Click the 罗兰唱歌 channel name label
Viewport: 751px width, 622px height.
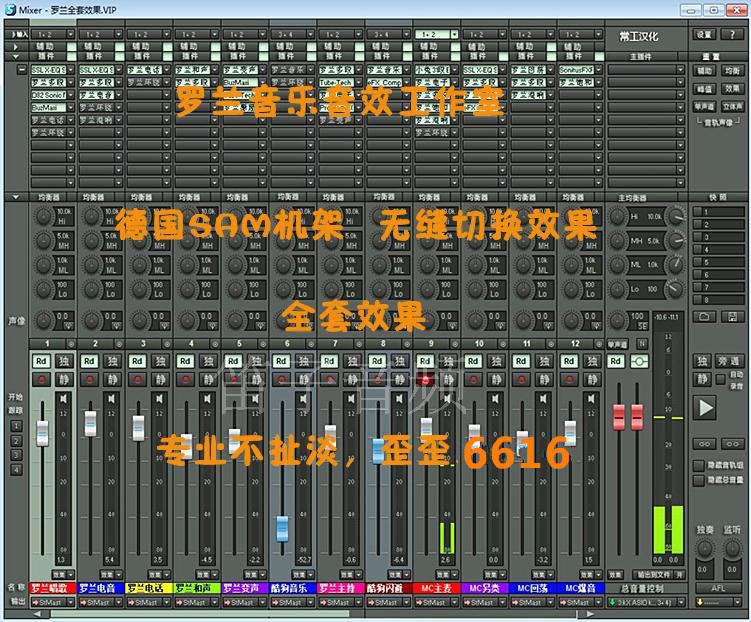click(x=53, y=588)
